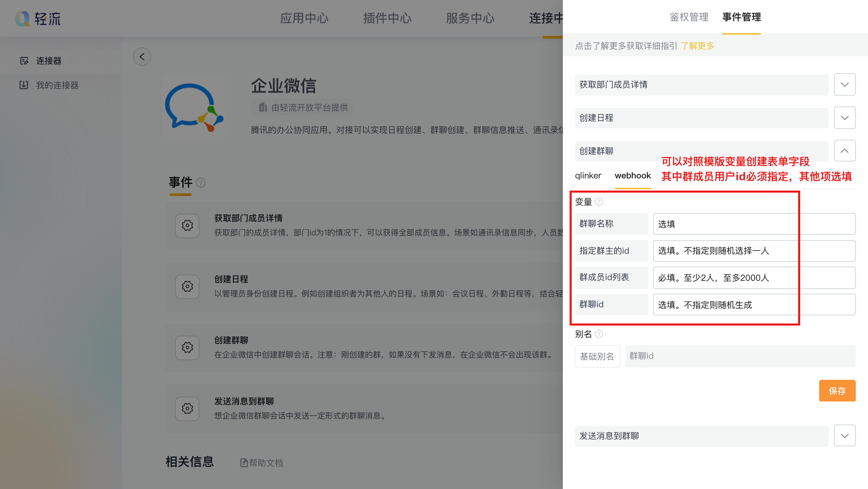Click the 发送消息到群聊 panel header
Screen dimensions: 868x489
click(x=702, y=436)
